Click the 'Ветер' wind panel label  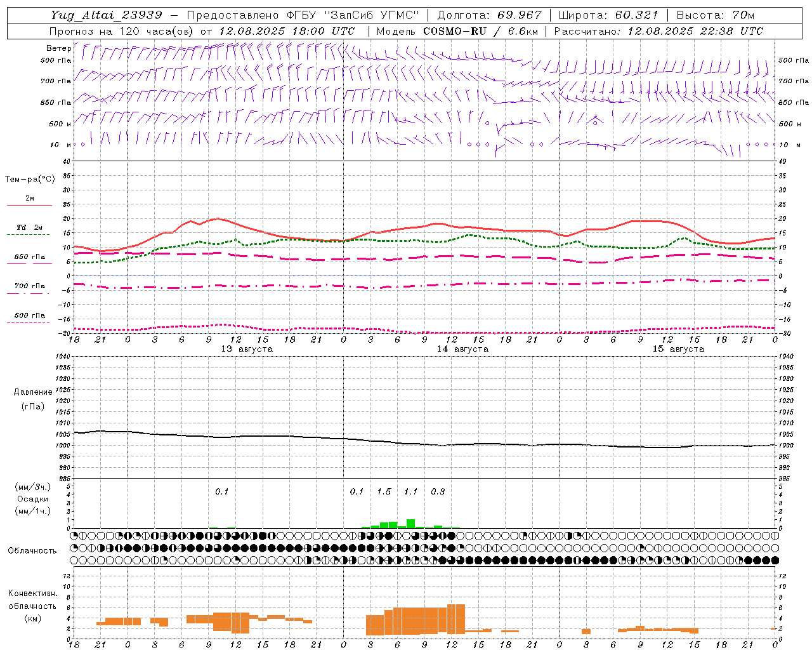click(x=58, y=48)
